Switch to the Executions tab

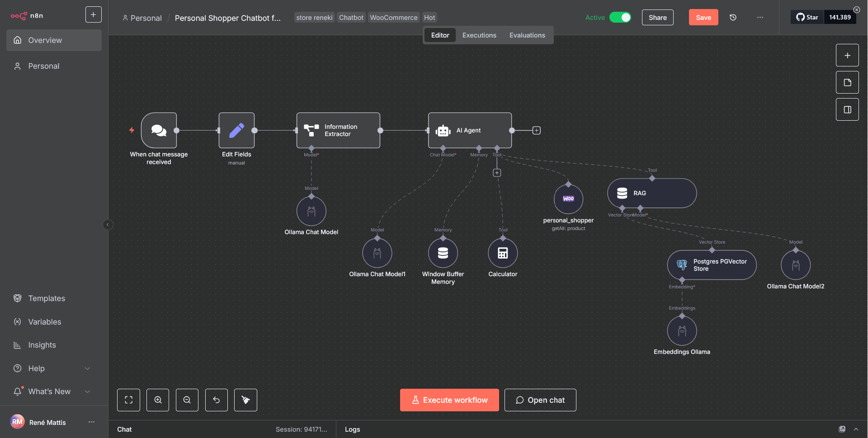479,35
